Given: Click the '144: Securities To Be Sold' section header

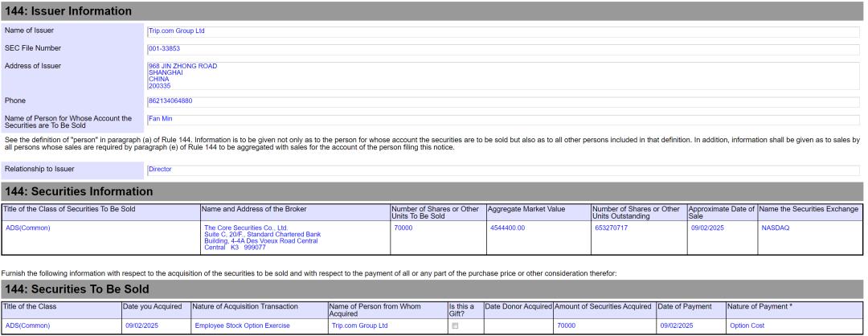Looking at the screenshot, I should [x=432, y=289].
